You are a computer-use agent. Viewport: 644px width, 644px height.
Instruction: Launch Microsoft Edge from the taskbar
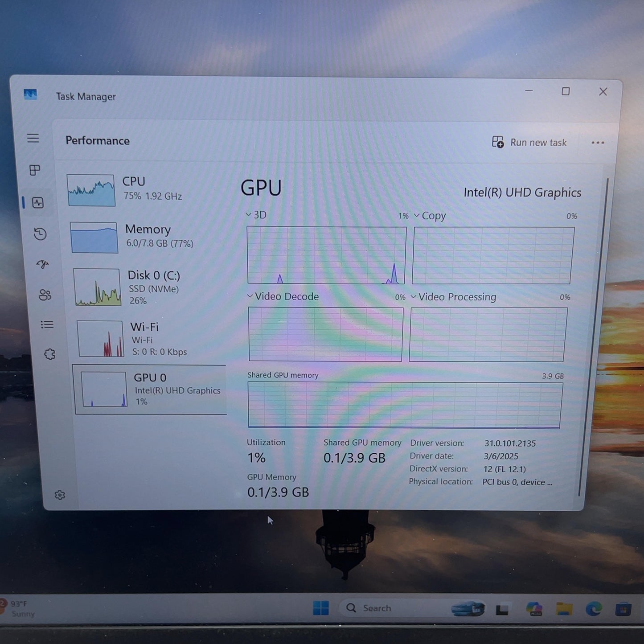(x=594, y=609)
